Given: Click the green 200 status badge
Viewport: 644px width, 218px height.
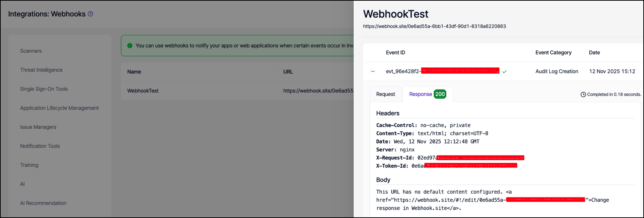Looking at the screenshot, I should coord(440,94).
